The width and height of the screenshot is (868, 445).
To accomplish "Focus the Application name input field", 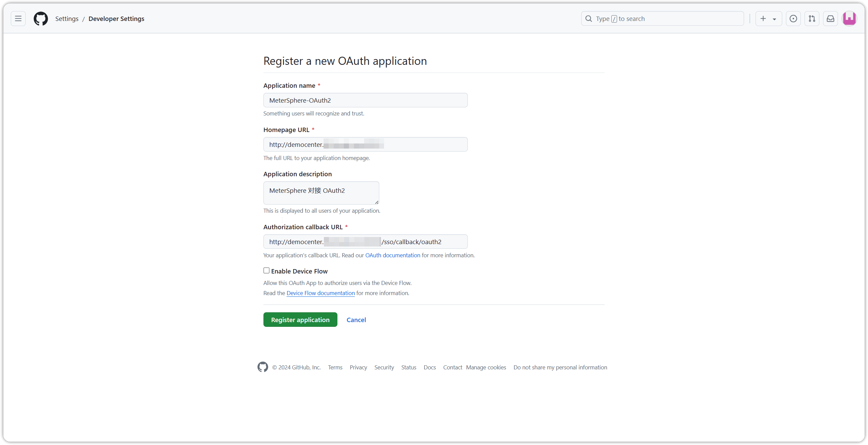I will coord(365,100).
